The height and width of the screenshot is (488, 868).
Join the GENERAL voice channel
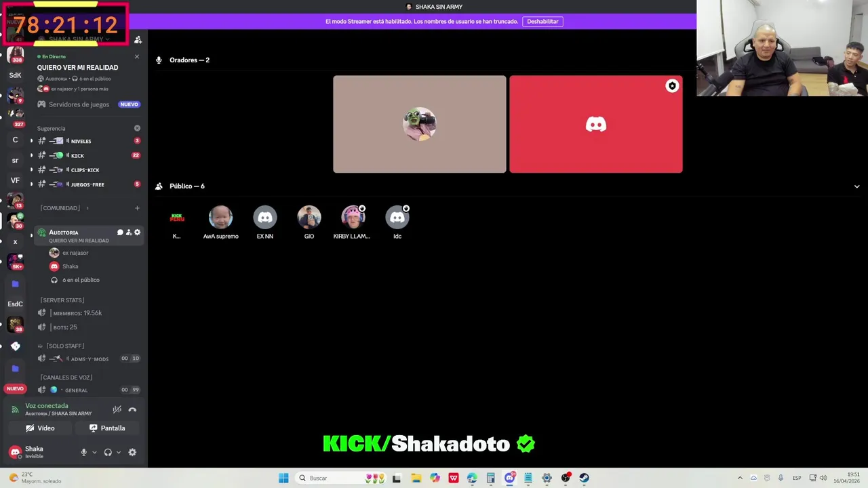point(88,390)
